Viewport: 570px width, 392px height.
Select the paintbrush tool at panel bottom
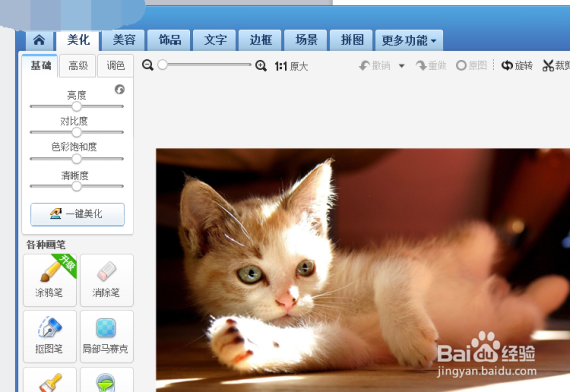pos(50,380)
